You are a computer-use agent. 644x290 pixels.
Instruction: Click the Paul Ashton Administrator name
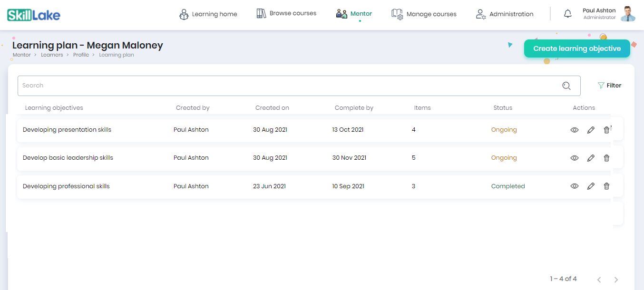(599, 14)
